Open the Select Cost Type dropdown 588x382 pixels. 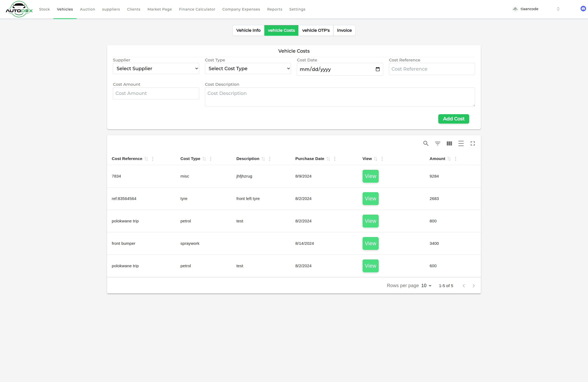point(248,68)
